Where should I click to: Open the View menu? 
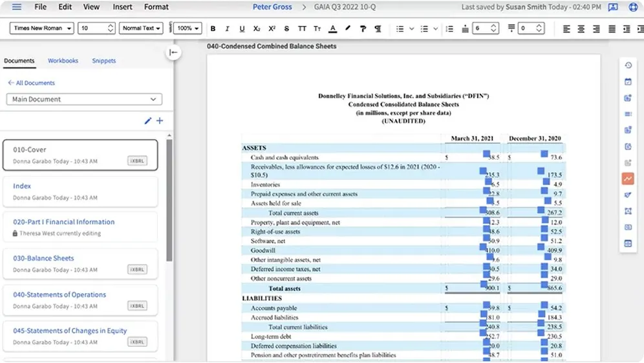pyautogui.click(x=91, y=7)
